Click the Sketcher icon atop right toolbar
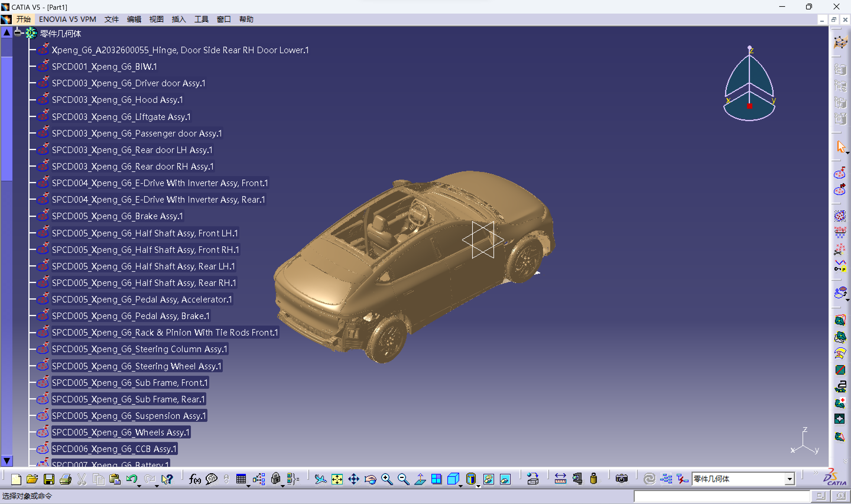851x504 pixels. tap(840, 42)
